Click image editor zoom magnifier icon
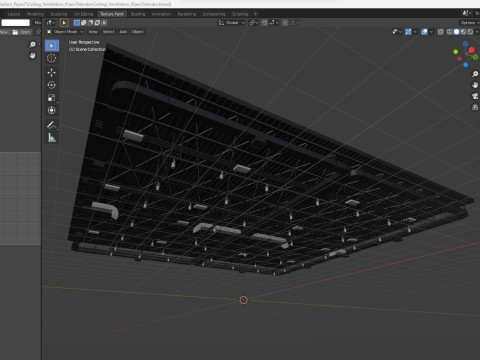This screenshot has width=480, height=360. (32, 44)
